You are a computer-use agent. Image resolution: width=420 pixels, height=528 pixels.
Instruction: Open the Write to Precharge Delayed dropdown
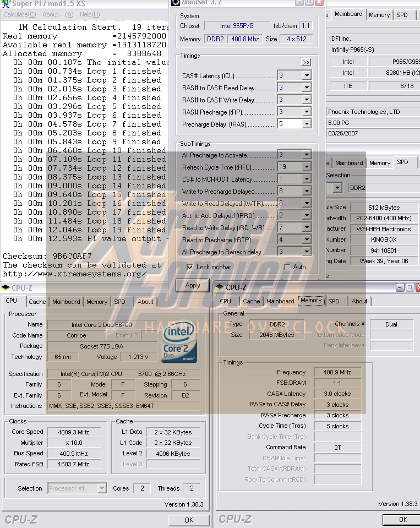(x=307, y=191)
